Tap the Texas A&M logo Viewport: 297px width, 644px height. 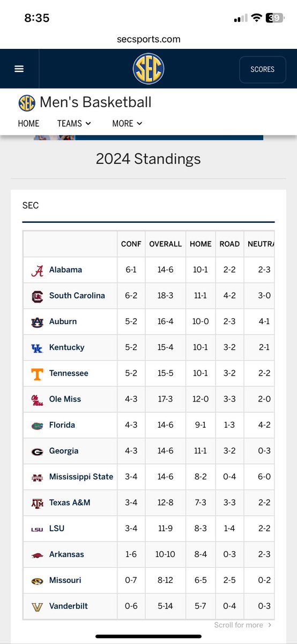click(37, 503)
